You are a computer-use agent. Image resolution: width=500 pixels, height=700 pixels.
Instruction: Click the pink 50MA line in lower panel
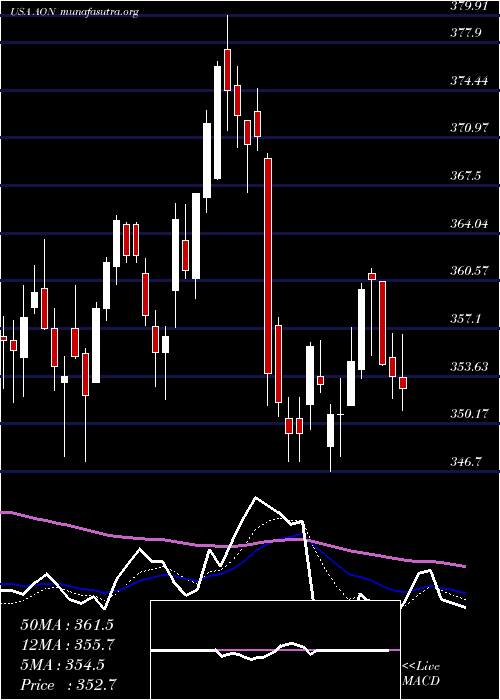point(232,545)
